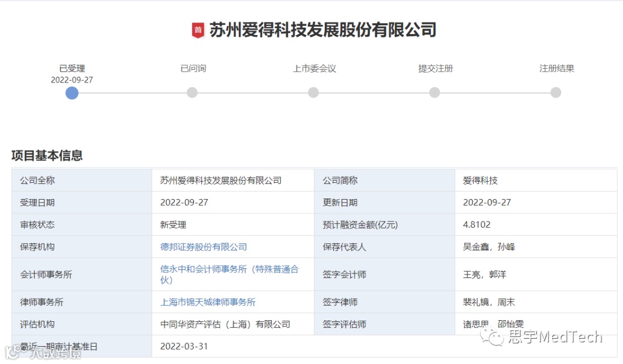The height and width of the screenshot is (364, 623).
Task: Click the 苏州爱得科技发展股份有限公司 page title
Action: tap(323, 30)
